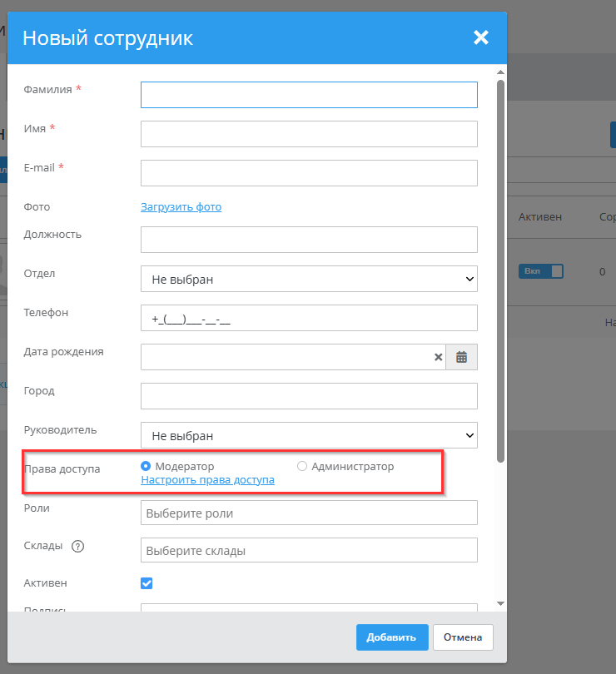
Task: Click the Телефон masked input field
Action: tap(309, 319)
